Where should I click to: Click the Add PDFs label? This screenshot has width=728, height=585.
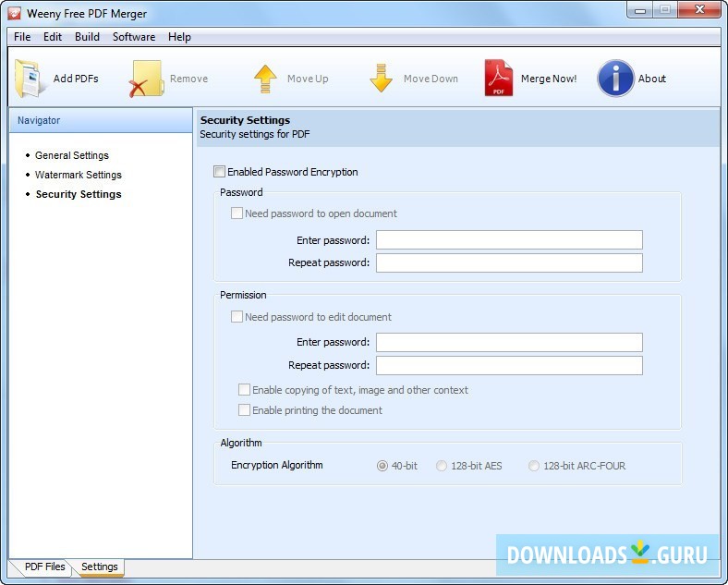[76, 79]
